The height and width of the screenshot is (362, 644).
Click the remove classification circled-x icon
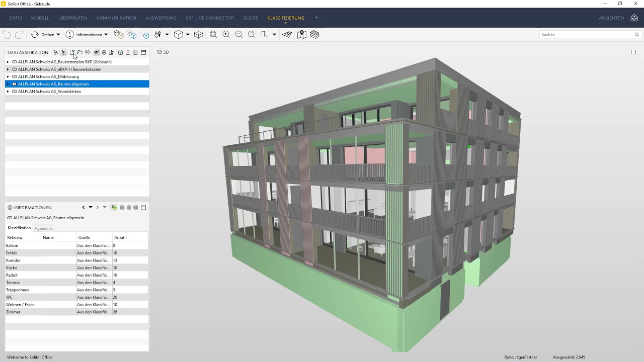87,52
